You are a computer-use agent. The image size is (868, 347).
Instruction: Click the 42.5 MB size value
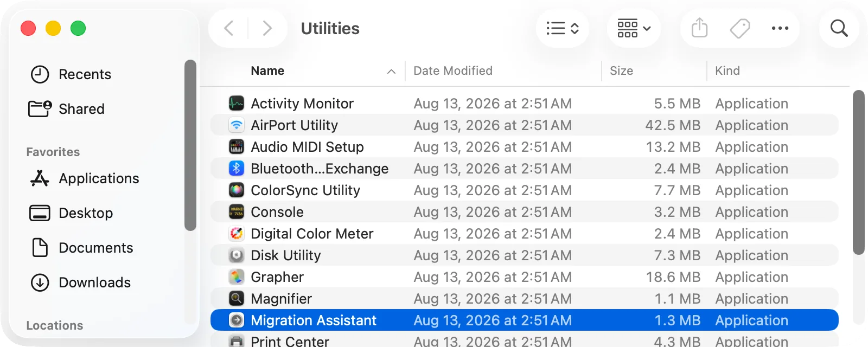[673, 125]
